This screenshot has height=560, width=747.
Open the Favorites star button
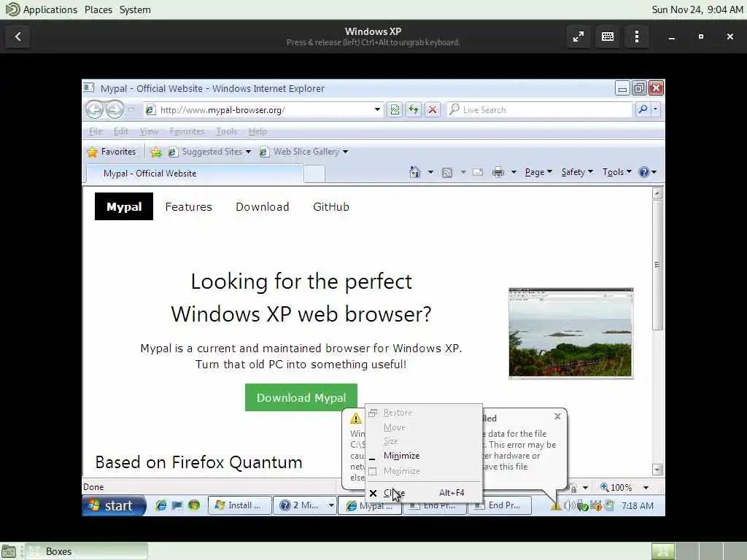coord(112,152)
